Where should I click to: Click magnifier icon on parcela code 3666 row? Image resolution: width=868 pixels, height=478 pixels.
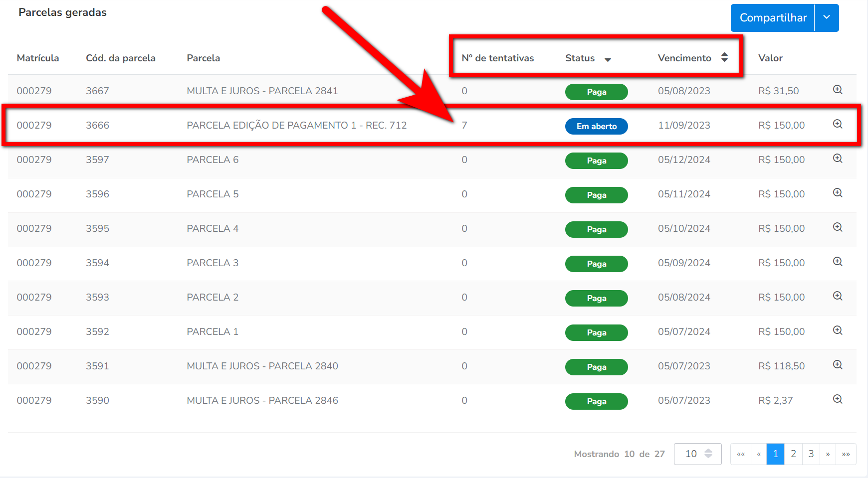[838, 124]
